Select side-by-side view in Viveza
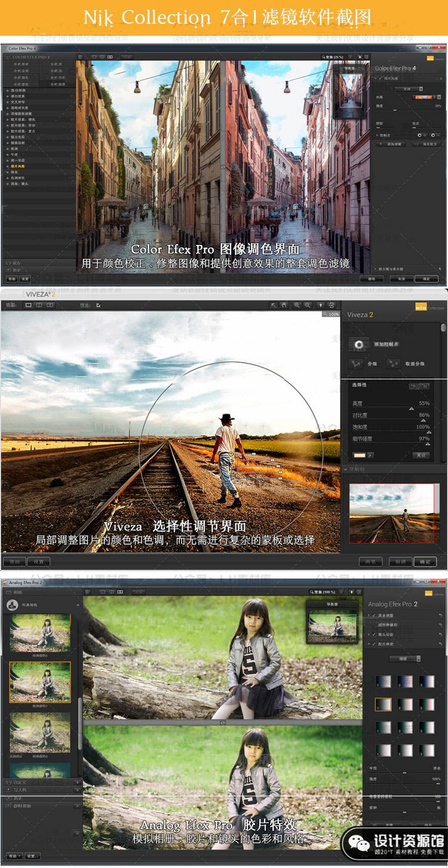Screen dimensions: 448x868 (50, 305)
